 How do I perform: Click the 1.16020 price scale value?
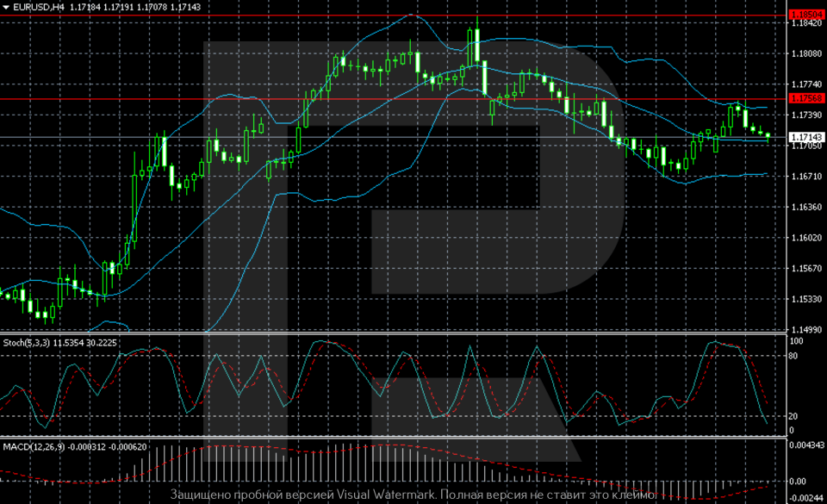tap(806, 238)
